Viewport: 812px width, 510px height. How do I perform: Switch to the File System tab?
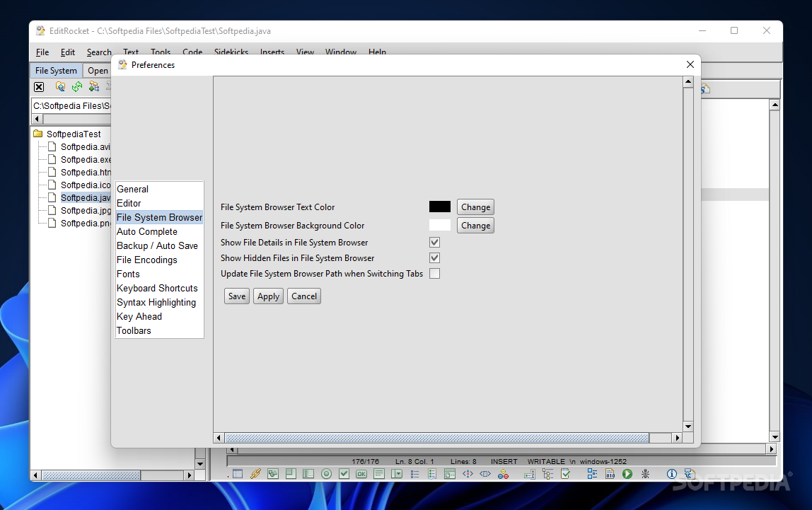click(56, 71)
